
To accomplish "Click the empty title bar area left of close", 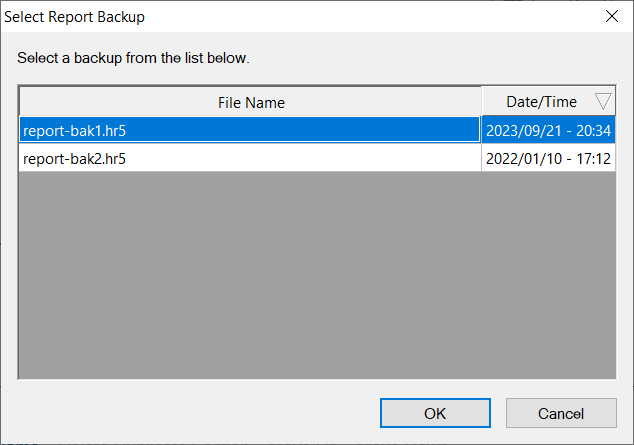I will point(400,16).
